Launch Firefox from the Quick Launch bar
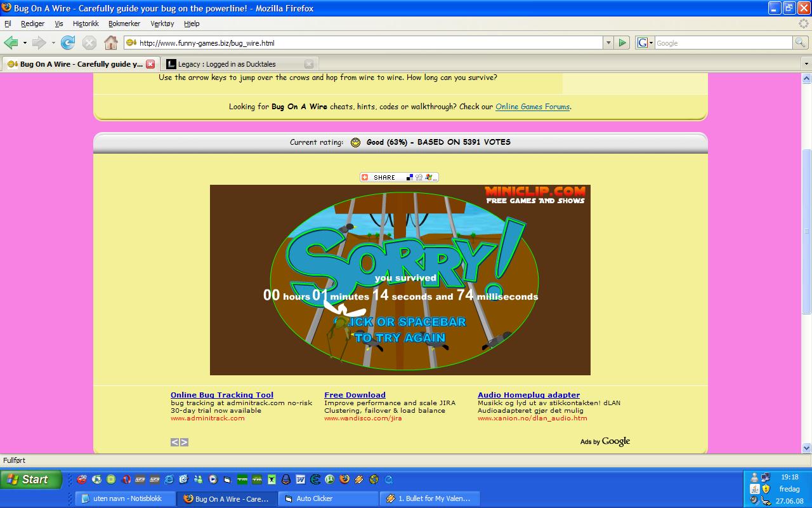 (x=344, y=479)
